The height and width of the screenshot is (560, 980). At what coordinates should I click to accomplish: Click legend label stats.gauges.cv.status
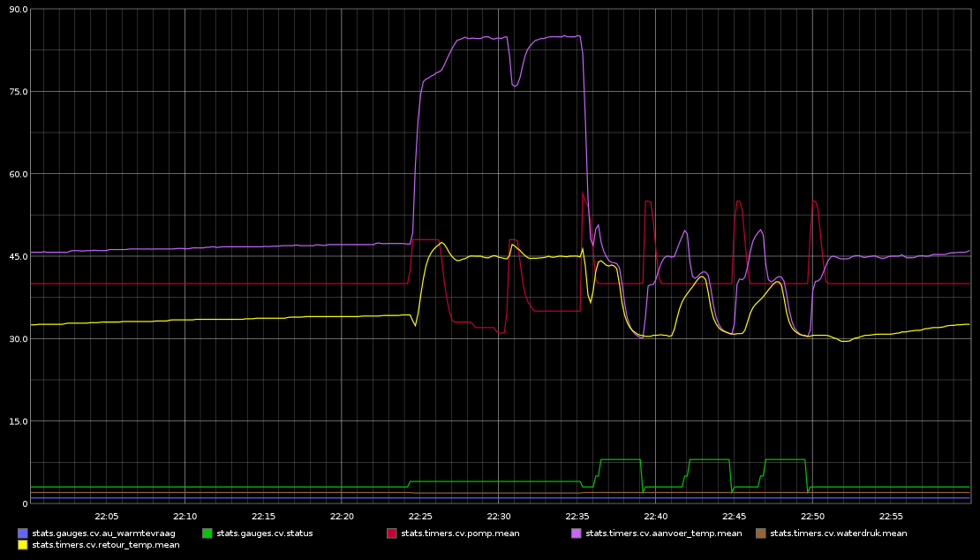[x=264, y=534]
